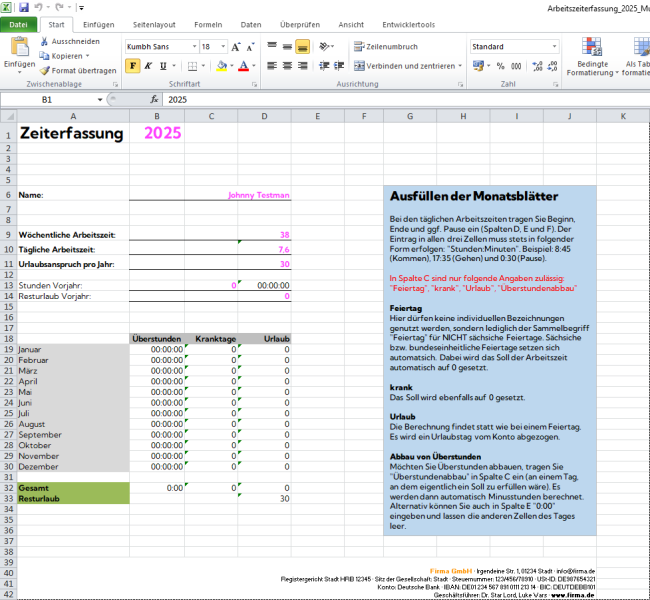Toggle bottom vertical alignment
Viewport: 650px width, 600px height.
tap(303, 47)
